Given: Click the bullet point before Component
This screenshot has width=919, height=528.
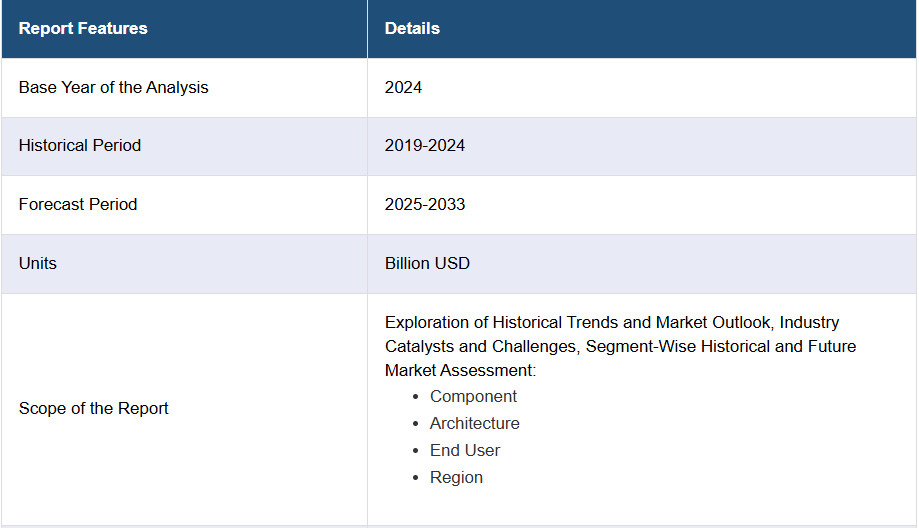Looking at the screenshot, I should 416,397.
